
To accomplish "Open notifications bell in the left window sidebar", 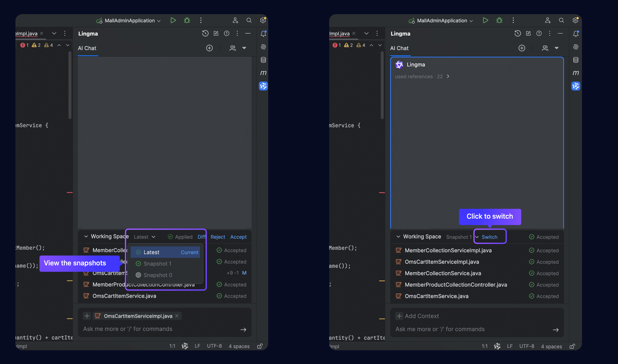I will coord(263,34).
